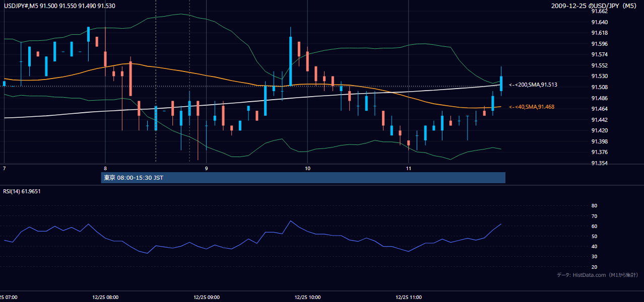The image size is (644, 302).
Task: Click price axis value 91.464
Action: (599, 109)
